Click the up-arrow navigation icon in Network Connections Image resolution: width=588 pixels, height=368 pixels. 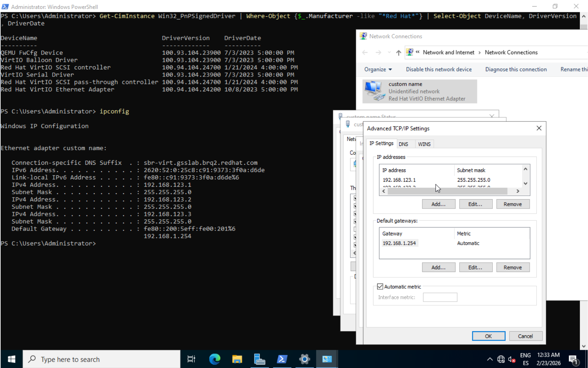398,53
